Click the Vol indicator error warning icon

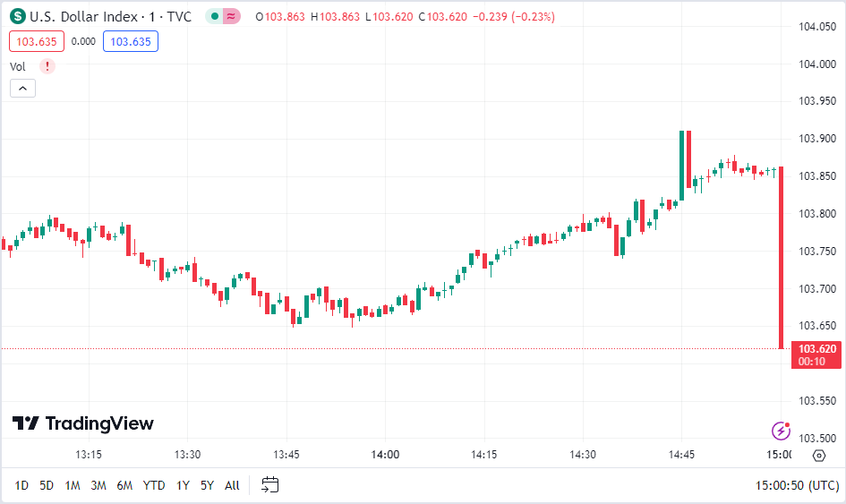tap(47, 66)
